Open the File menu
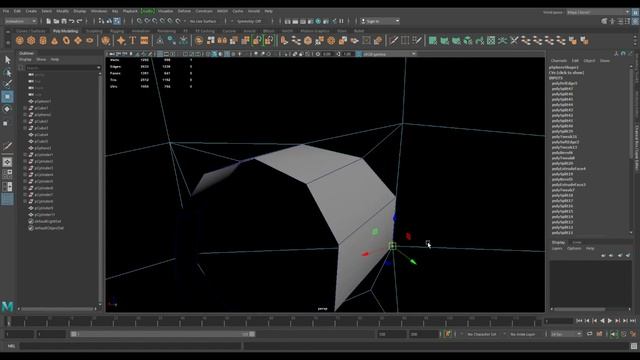 pyautogui.click(x=6, y=11)
